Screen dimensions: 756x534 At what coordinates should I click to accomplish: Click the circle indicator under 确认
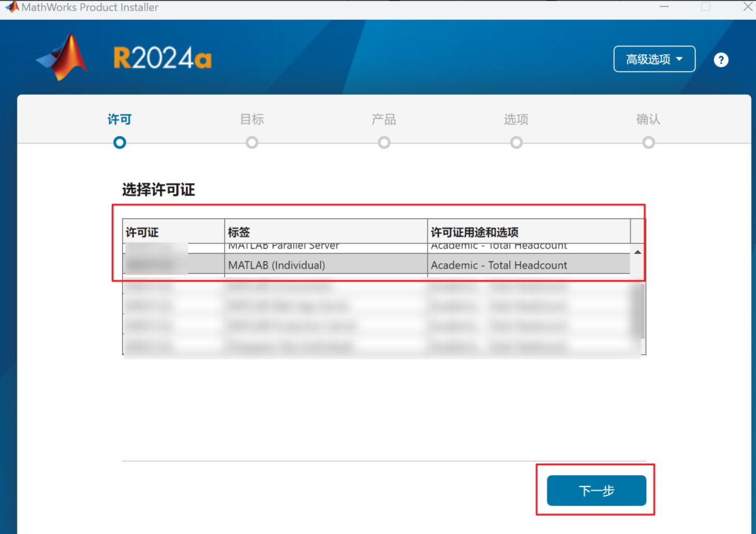(x=648, y=143)
